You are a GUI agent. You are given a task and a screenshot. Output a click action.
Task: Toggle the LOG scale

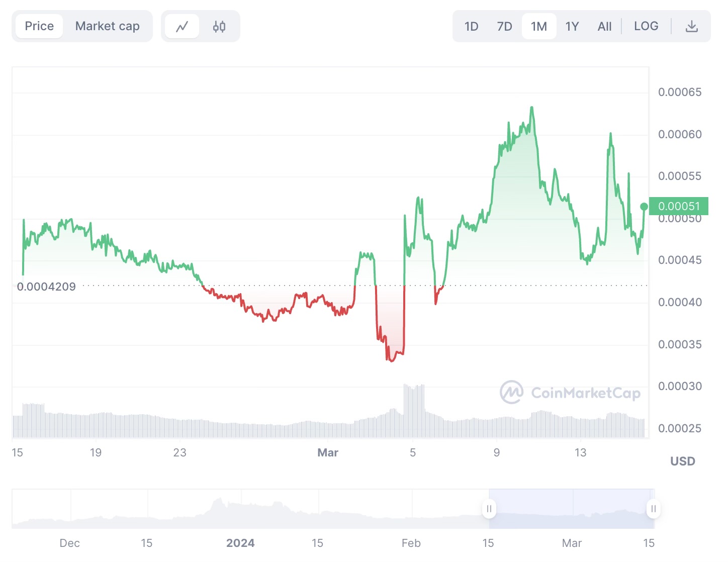[x=646, y=26]
